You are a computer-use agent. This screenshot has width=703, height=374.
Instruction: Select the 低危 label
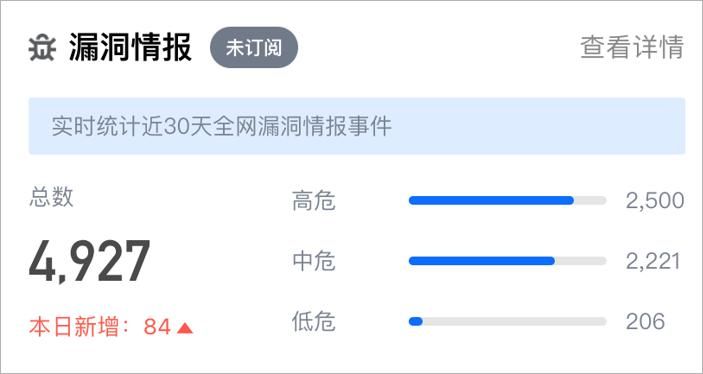313,322
